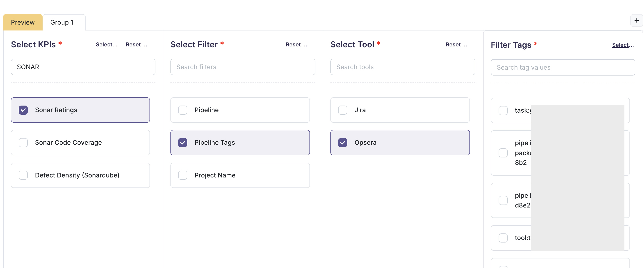Viewport: 644px width, 268px height.
Task: Uncheck the Sonar Ratings checkbox
Action: point(23,110)
